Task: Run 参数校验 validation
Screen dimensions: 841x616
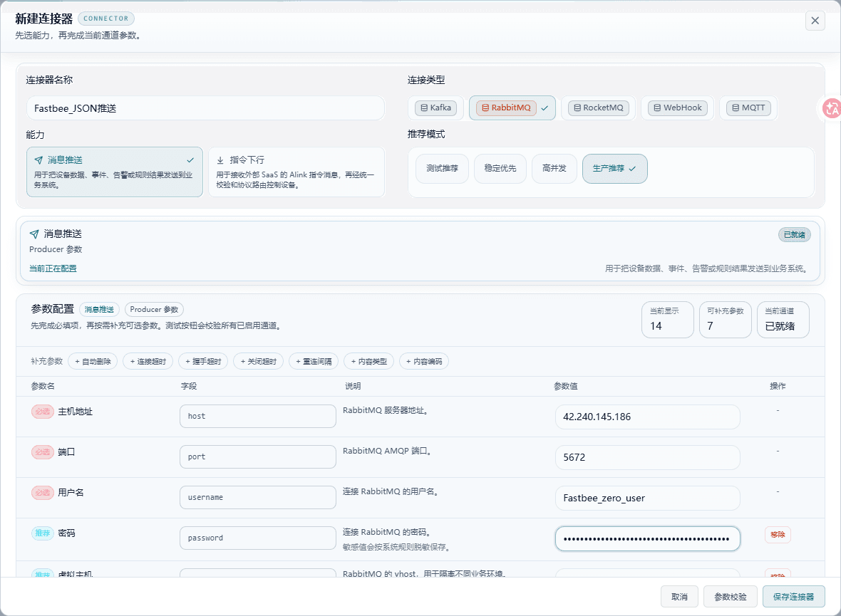Action: 731,597
